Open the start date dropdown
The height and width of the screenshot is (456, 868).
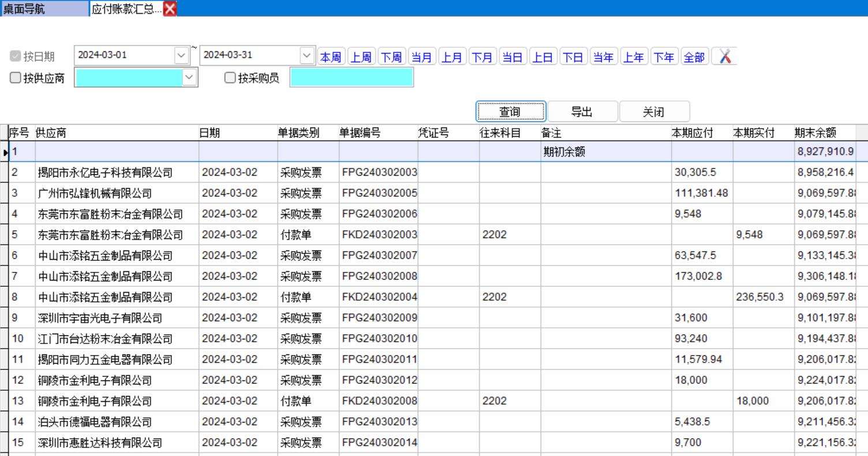181,56
